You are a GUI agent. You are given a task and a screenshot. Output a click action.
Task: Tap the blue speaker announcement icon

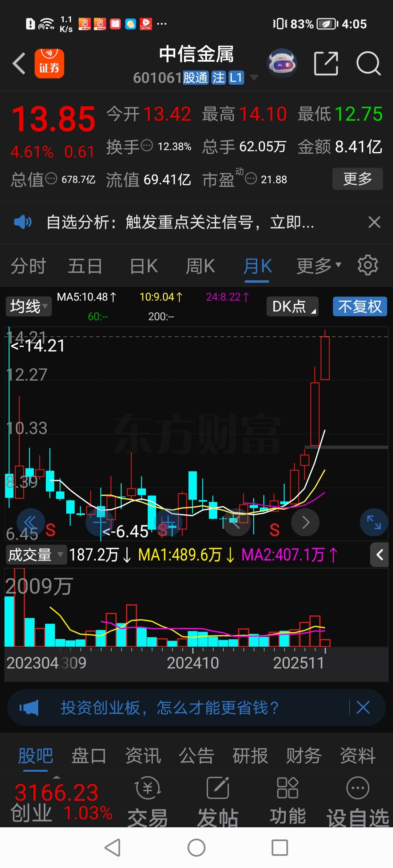23,222
